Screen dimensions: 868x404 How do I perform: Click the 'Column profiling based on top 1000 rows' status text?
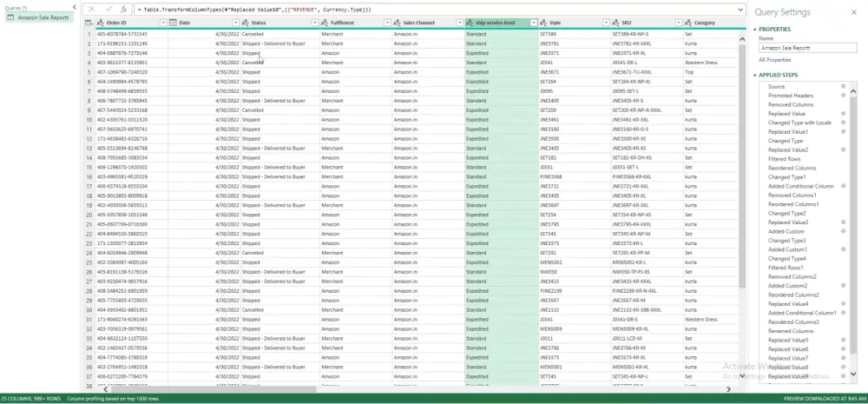pyautogui.click(x=112, y=399)
